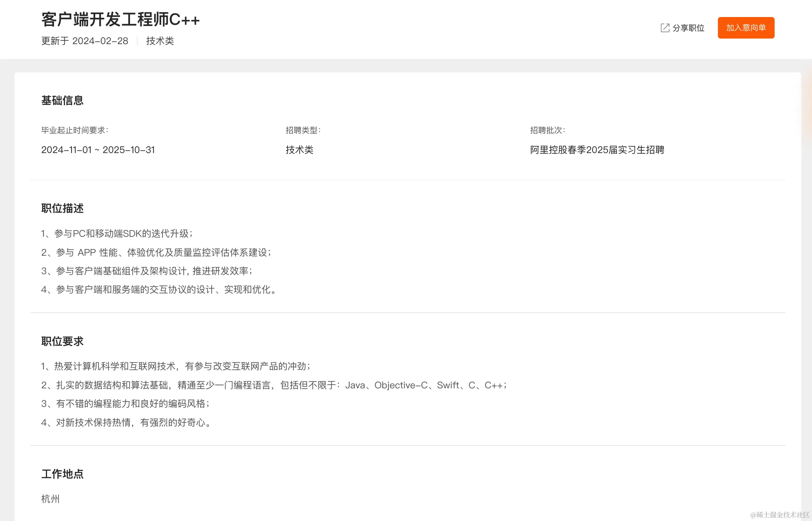Click the job title 客户端开发工程师C++
The height and width of the screenshot is (521, 812).
[x=120, y=20]
